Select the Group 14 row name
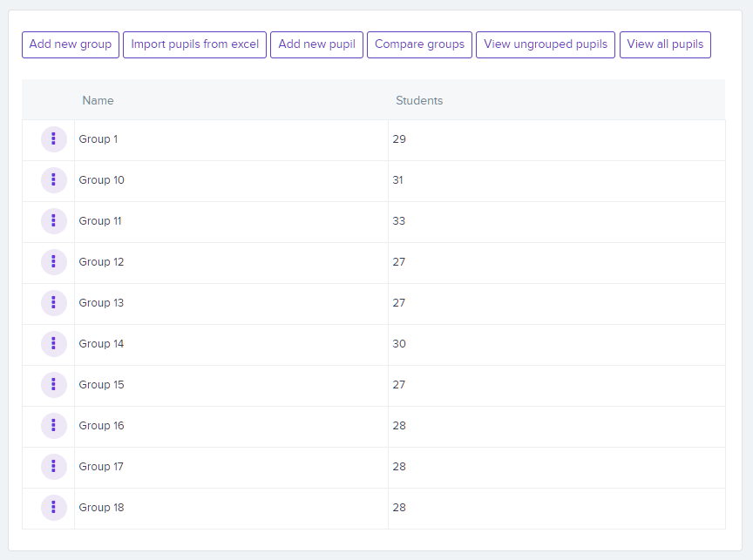 coord(101,344)
